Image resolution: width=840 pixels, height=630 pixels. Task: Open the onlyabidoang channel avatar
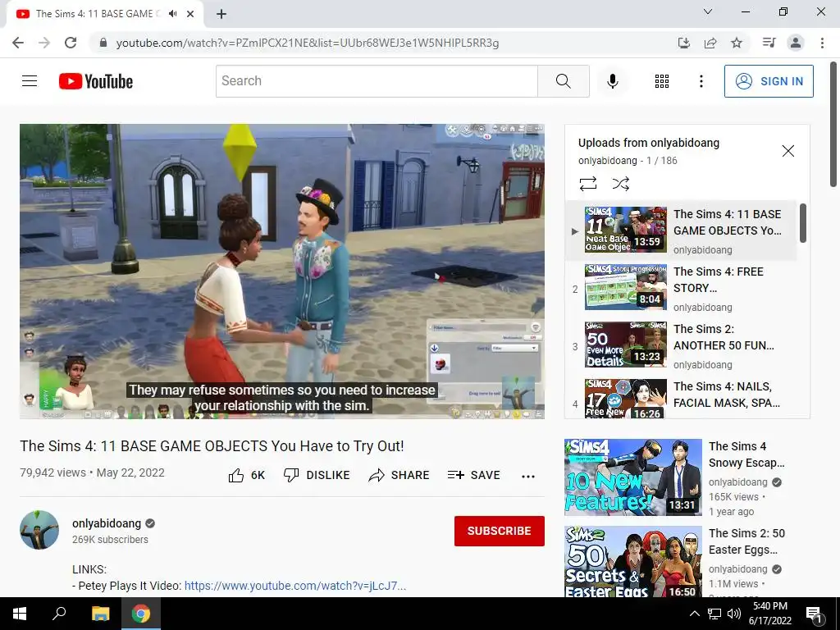click(x=39, y=530)
